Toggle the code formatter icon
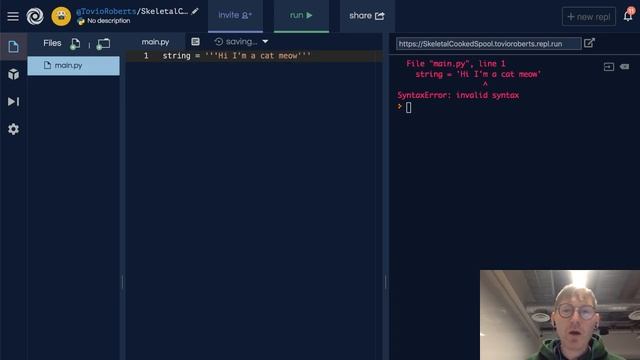Screen dimensions: 640x360 (x=196, y=41)
